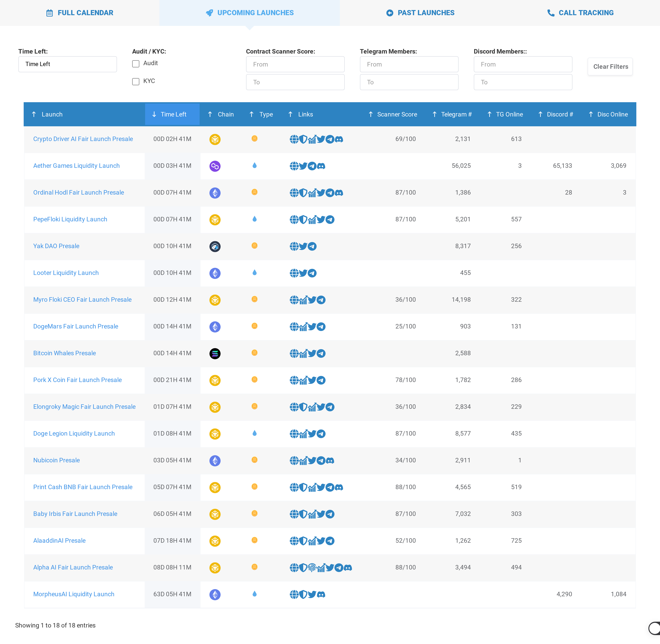Screen dimensions: 660x644
Task: Open the MorpheusAI Liquidity Launch link
Action: click(x=74, y=594)
